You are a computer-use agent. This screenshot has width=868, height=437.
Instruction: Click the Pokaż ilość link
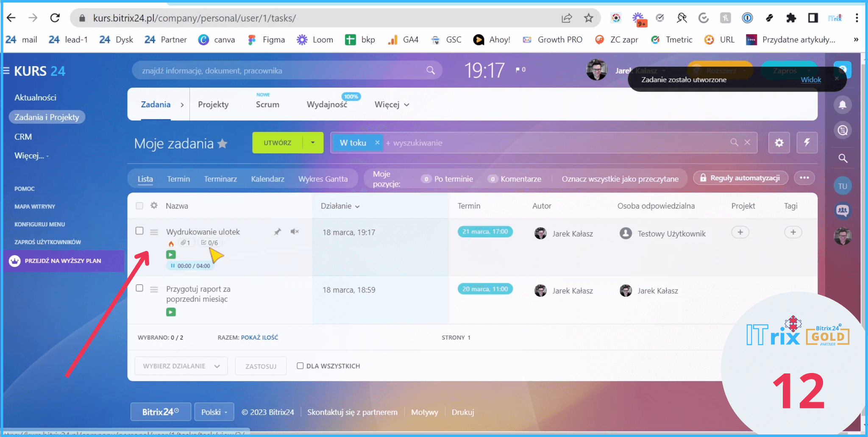coord(259,337)
